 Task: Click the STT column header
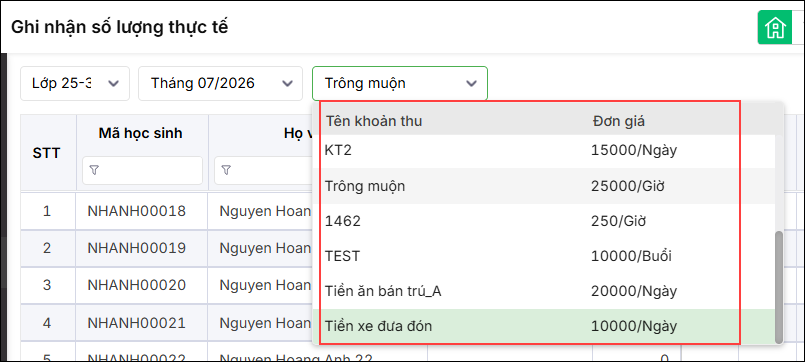tap(47, 153)
